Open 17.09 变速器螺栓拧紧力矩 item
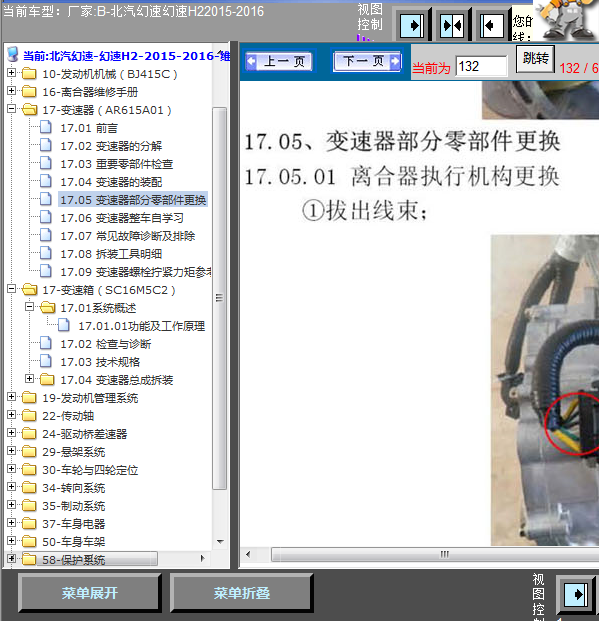 point(135,272)
